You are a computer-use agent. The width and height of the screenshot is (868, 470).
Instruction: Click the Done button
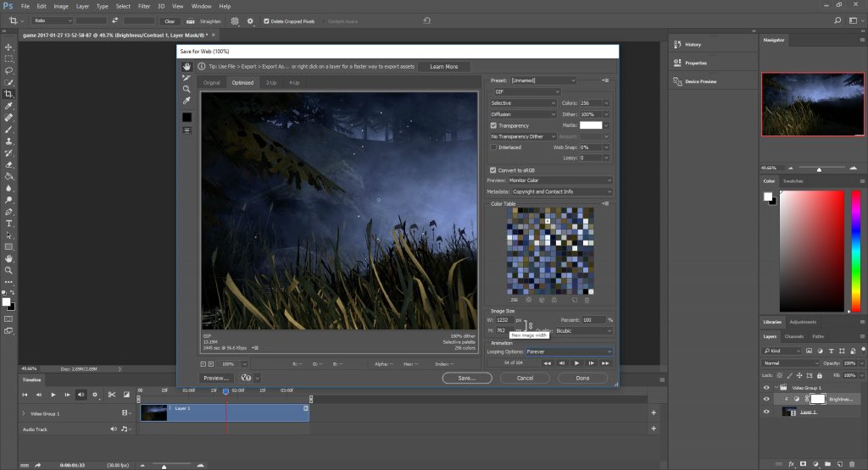click(582, 379)
